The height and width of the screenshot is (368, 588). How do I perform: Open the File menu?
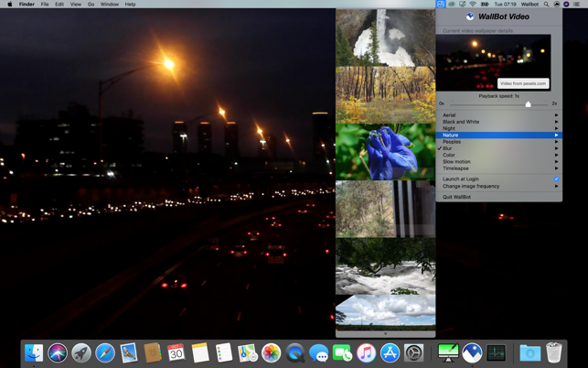pyautogui.click(x=45, y=5)
